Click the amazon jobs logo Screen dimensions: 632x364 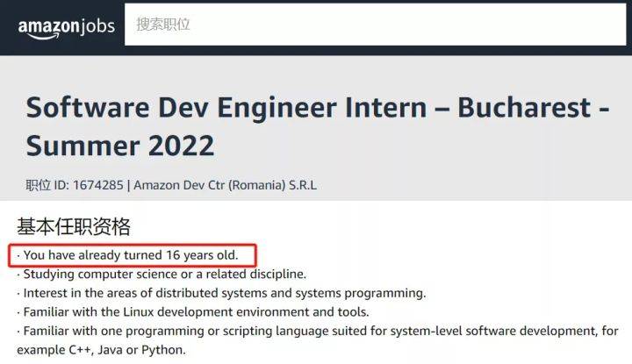67,28
